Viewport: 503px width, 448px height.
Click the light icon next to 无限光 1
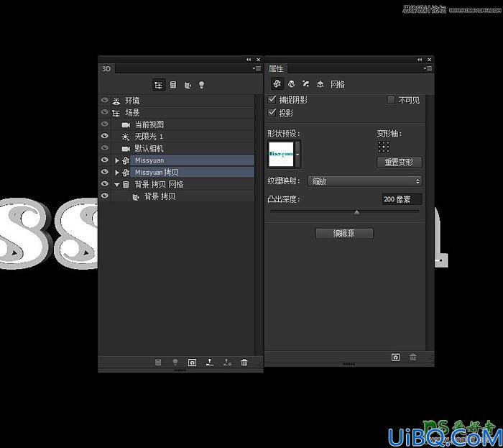[126, 137]
